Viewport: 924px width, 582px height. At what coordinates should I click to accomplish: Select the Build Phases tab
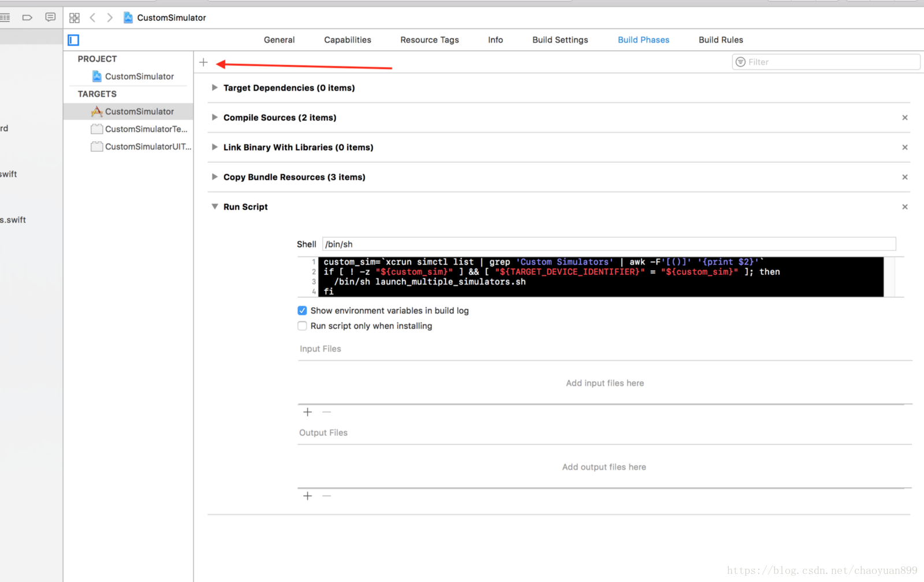point(643,40)
